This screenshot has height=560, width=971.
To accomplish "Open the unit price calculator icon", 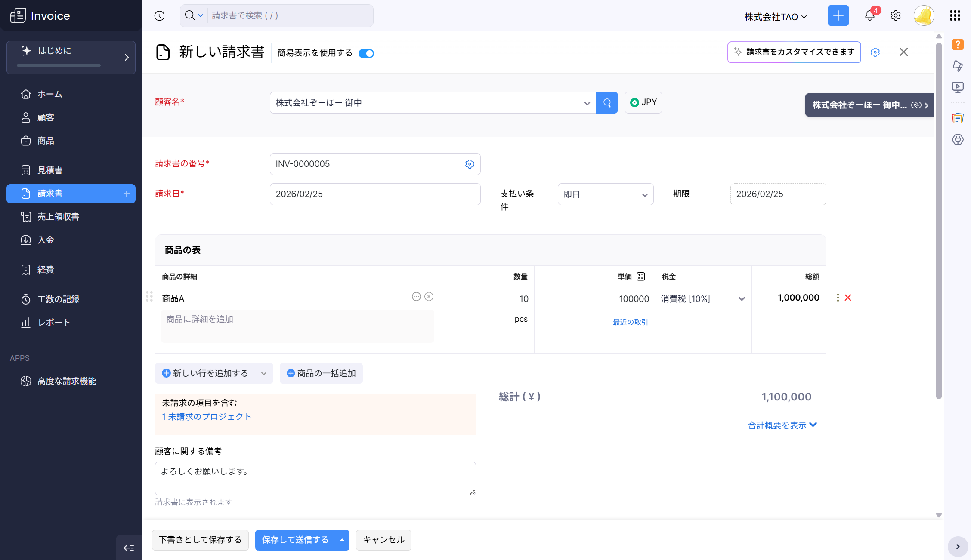I will 641,277.
